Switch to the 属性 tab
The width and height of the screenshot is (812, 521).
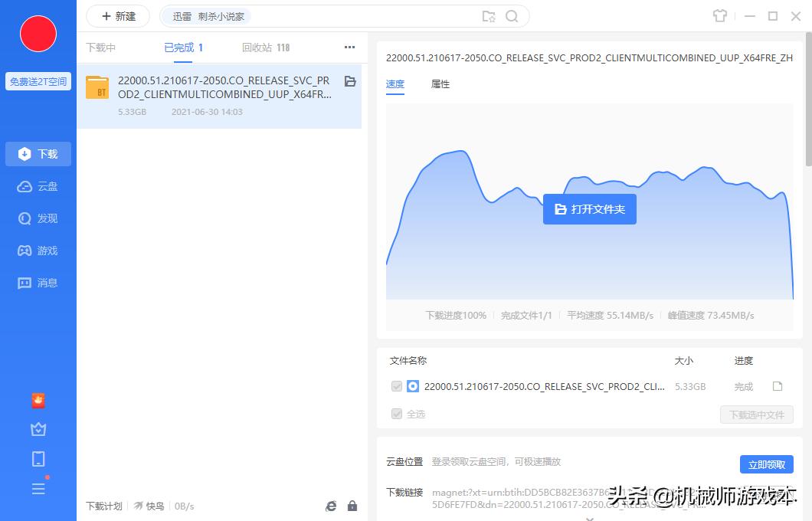coord(440,84)
